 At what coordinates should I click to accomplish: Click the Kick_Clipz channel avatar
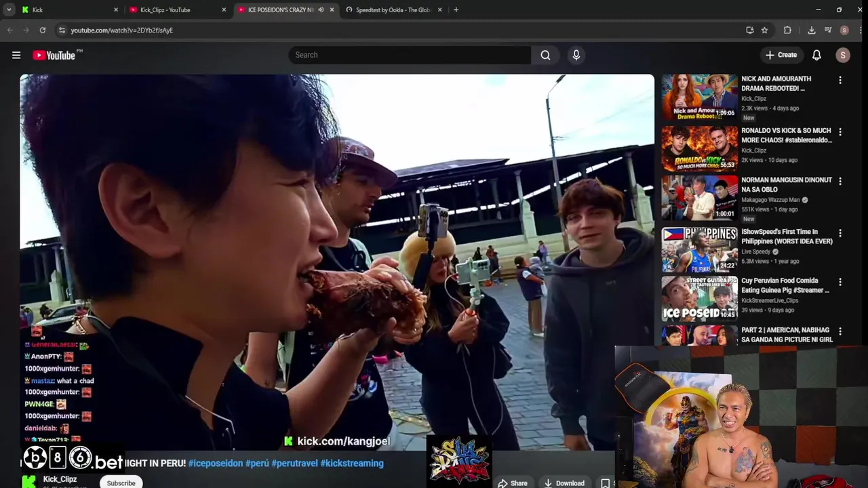point(28,482)
